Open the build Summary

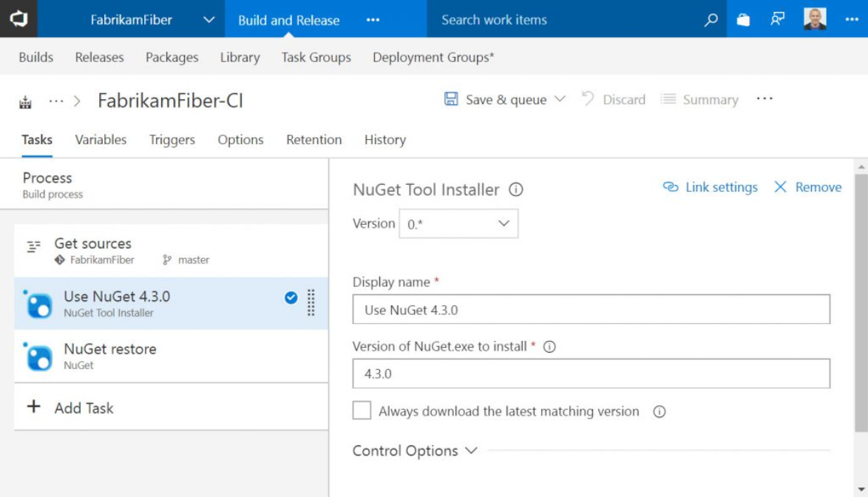[699, 100]
